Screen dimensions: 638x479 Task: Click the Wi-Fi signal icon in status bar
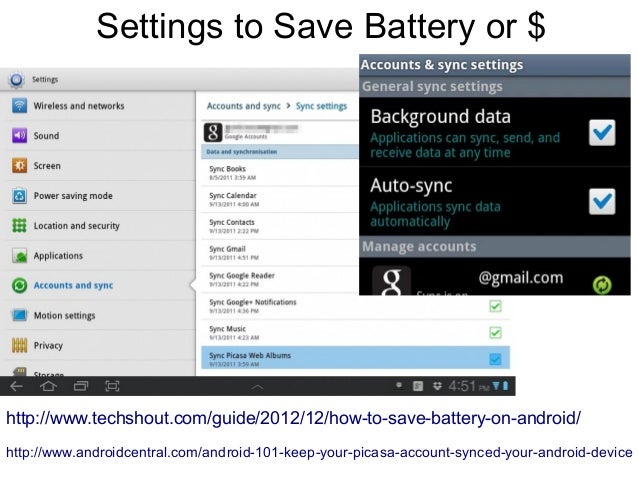(496, 385)
